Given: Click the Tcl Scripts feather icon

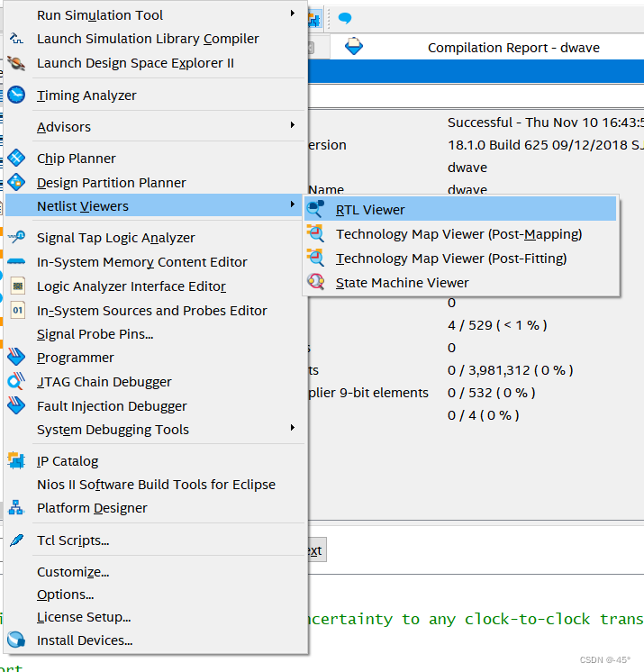Looking at the screenshot, I should (16, 540).
